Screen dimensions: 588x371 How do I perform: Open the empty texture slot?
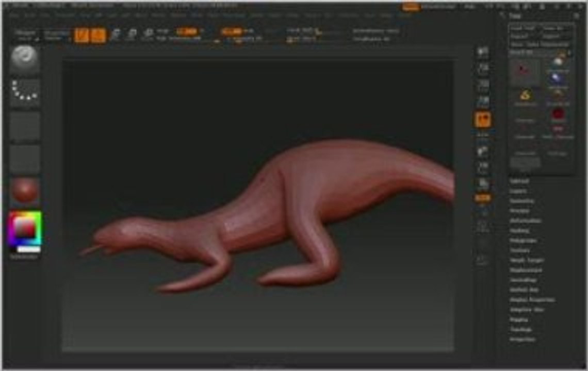(25, 159)
